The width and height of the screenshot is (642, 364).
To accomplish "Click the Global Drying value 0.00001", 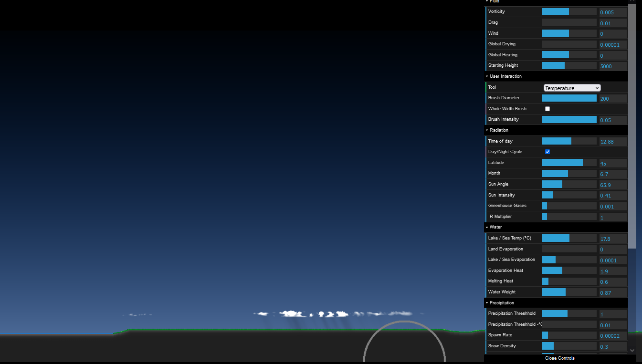I will tap(613, 45).
